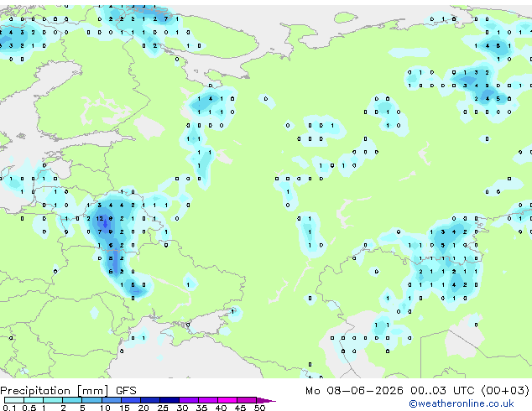Select the '00..03 UTC' time text
Image resolution: width=532 pixels, height=411 pixels.
coord(442,391)
